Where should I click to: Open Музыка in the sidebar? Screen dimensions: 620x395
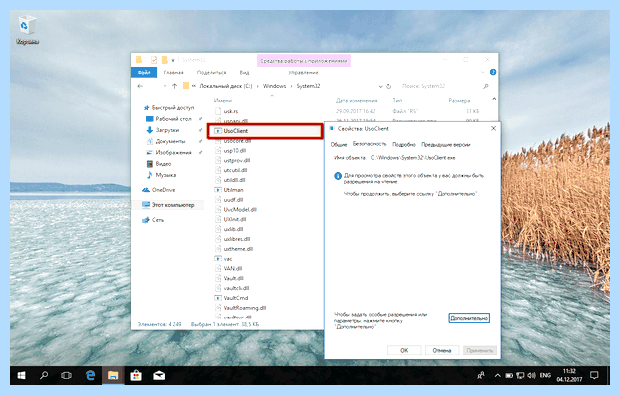161,175
